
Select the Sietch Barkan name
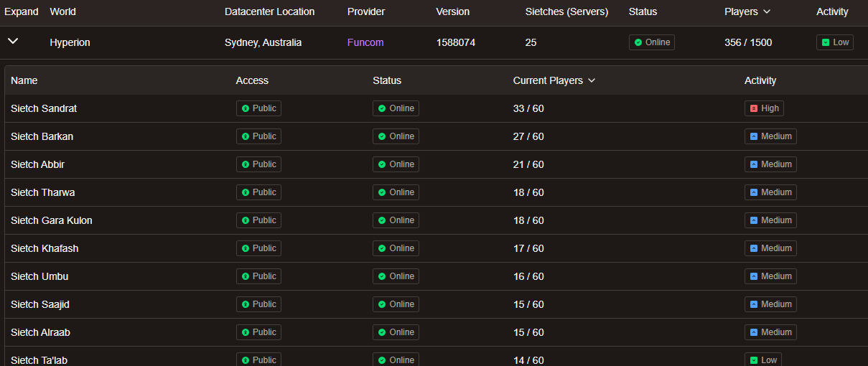coord(42,136)
